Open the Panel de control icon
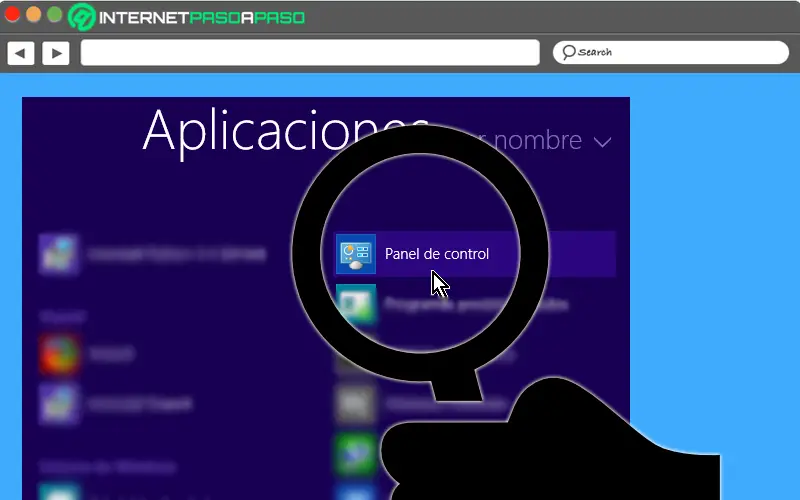 click(x=356, y=254)
